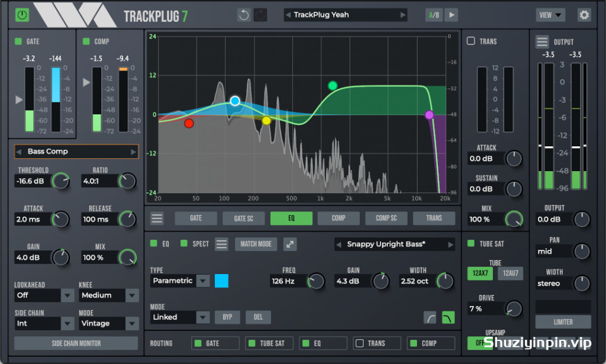Toggle A/B comparison button
The image size is (606, 364).
pyautogui.click(x=434, y=15)
